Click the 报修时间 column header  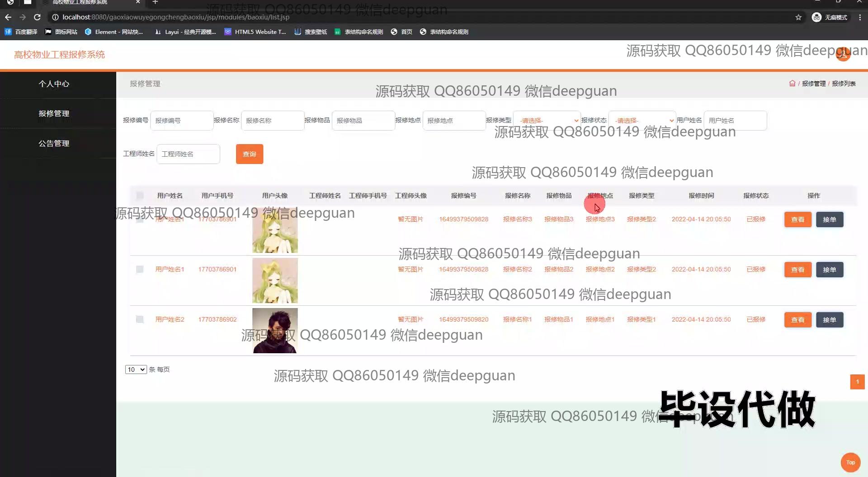pos(701,196)
